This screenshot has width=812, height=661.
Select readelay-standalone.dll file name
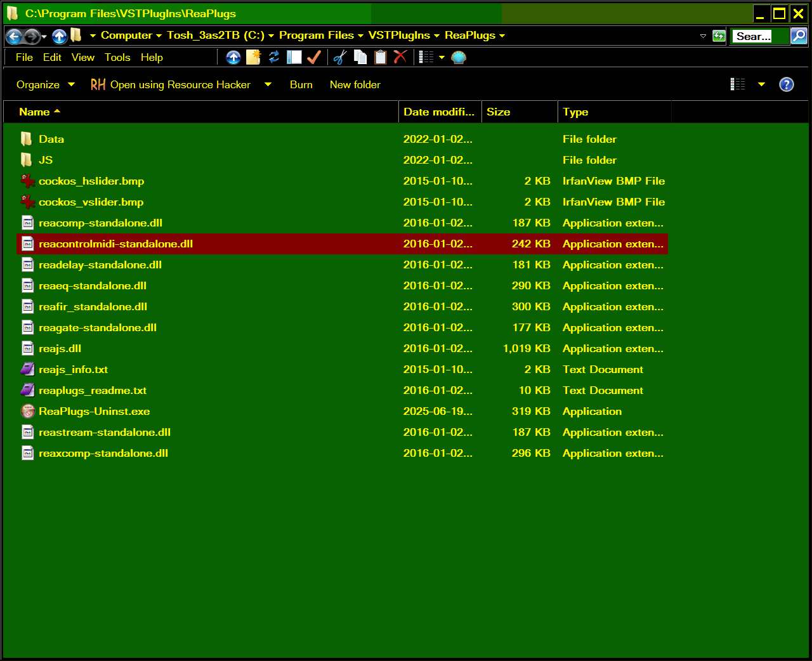coord(100,265)
